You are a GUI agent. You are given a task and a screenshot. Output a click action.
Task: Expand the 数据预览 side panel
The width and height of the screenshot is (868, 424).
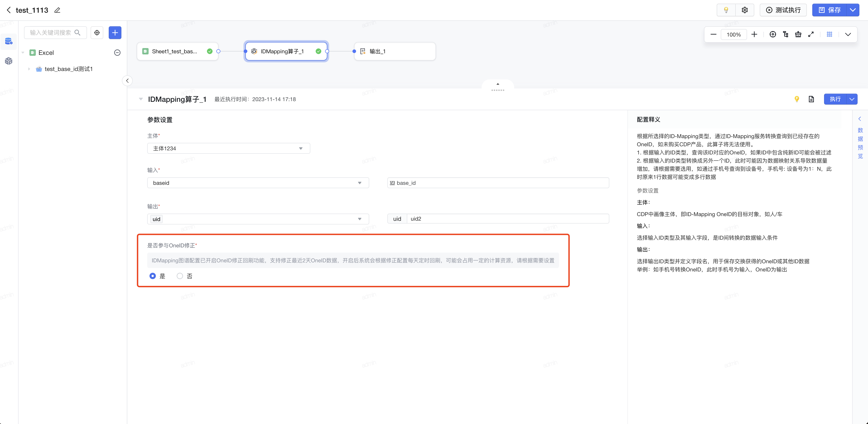[x=860, y=143]
